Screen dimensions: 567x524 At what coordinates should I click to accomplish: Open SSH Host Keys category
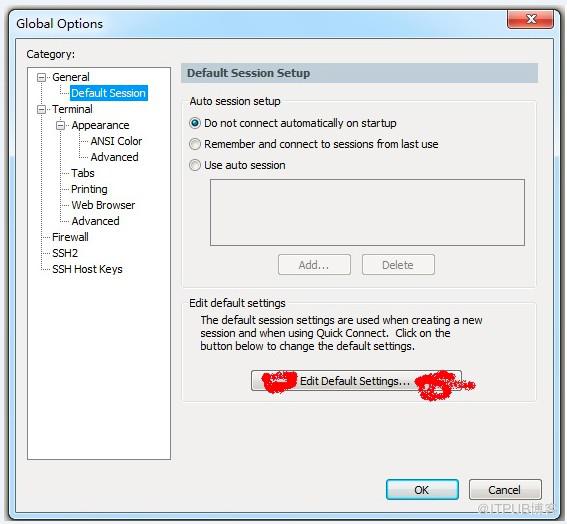(x=87, y=269)
